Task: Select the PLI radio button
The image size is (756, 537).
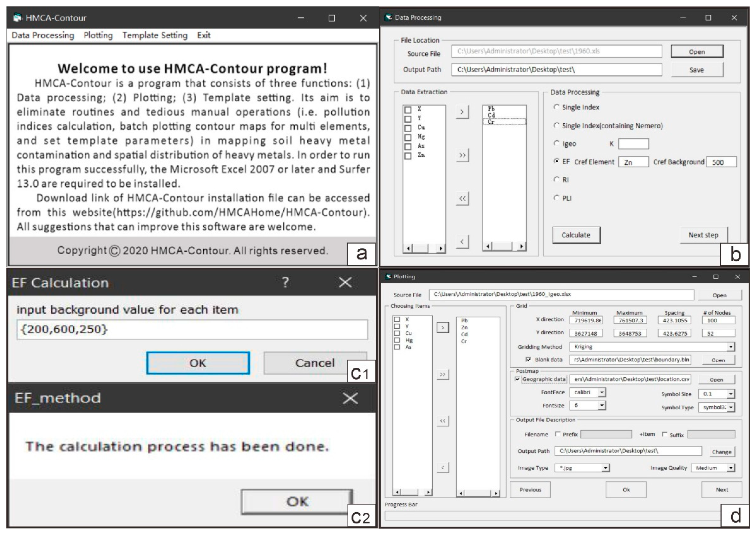Action: (557, 198)
